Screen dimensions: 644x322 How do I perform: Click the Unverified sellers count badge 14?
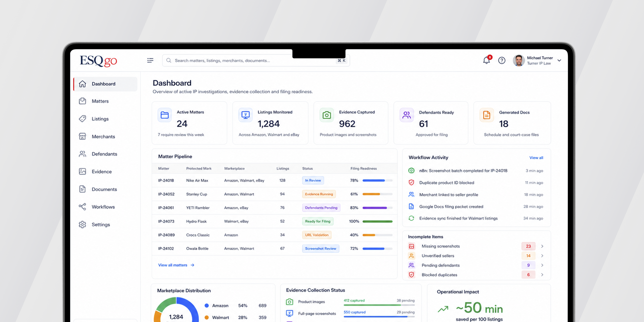[528, 256]
